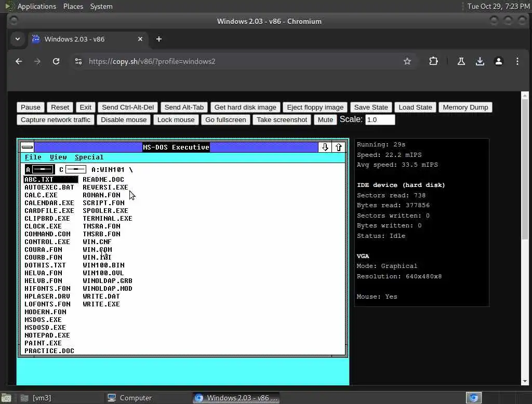This screenshot has width=532, height=404.
Task: Select REVERSI.EXE in the file list
Action: 105,187
